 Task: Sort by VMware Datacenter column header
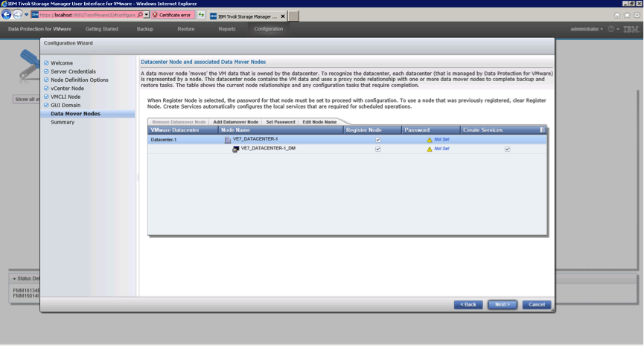click(182, 130)
